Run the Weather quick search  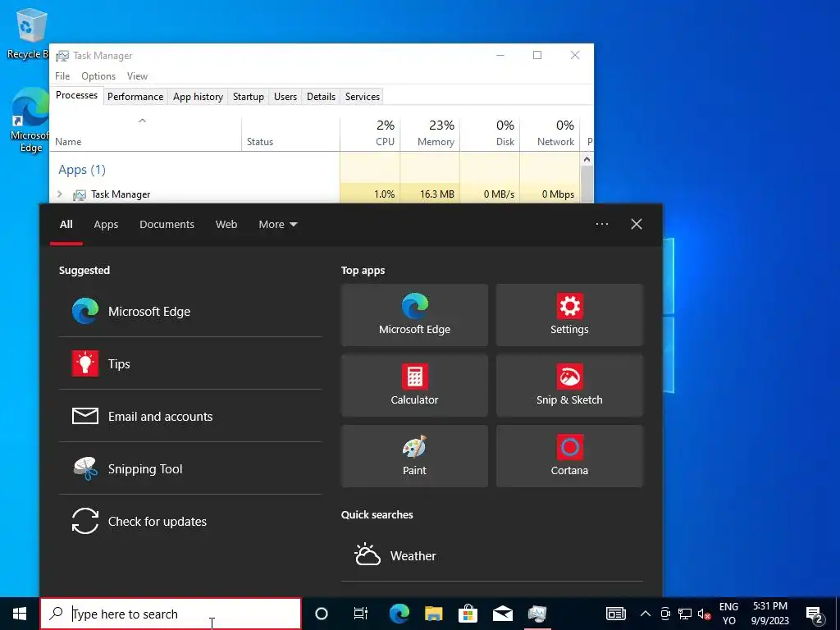492,555
